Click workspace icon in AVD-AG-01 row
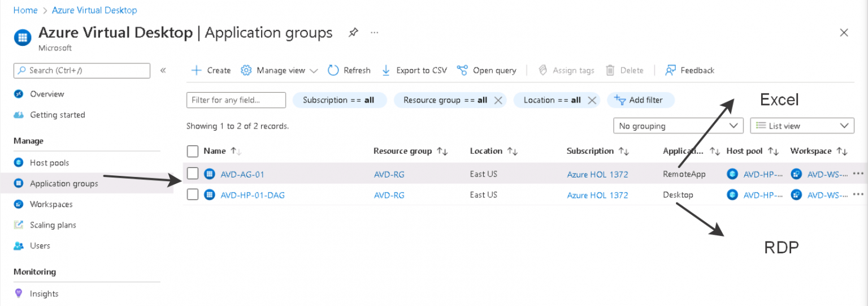 click(x=797, y=174)
